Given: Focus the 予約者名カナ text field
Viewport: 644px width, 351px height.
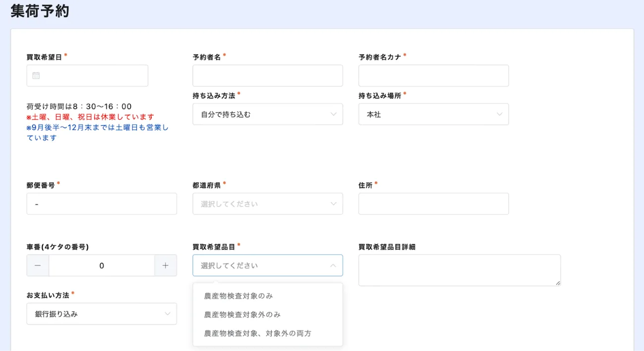Looking at the screenshot, I should click(x=433, y=76).
